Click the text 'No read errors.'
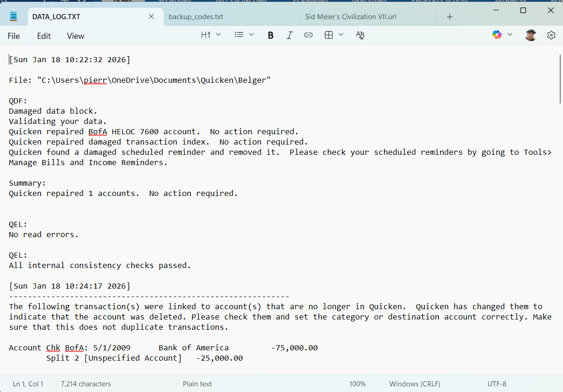The image size is (563, 392). coord(44,235)
